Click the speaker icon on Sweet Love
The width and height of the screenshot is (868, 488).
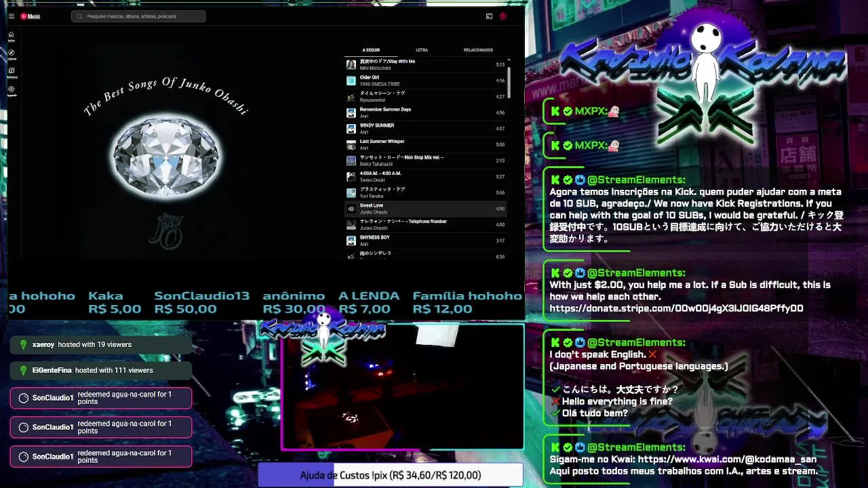(351, 209)
